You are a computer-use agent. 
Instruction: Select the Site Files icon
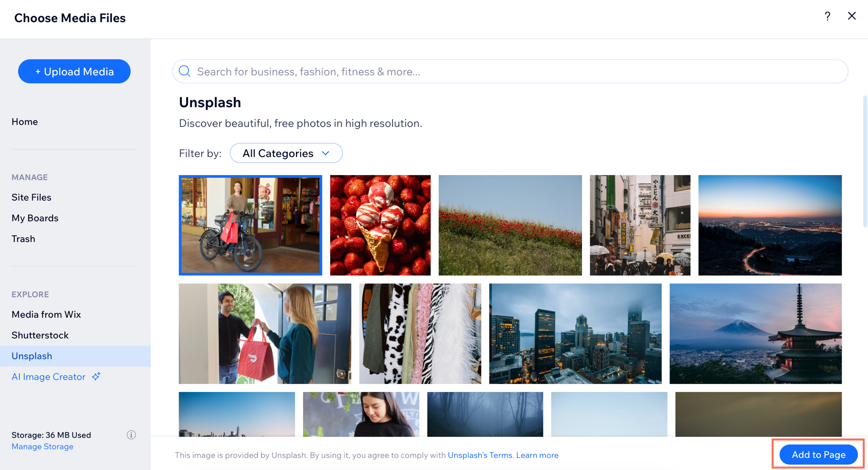tap(31, 197)
